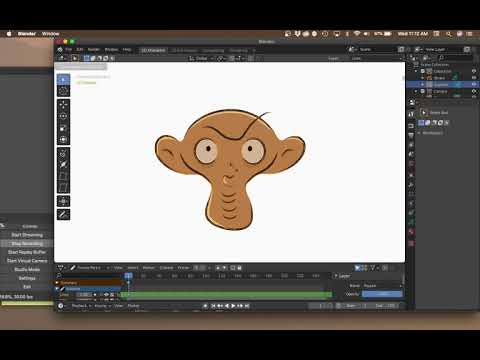
Task: Expand the Collection tree row
Action: click(416, 71)
